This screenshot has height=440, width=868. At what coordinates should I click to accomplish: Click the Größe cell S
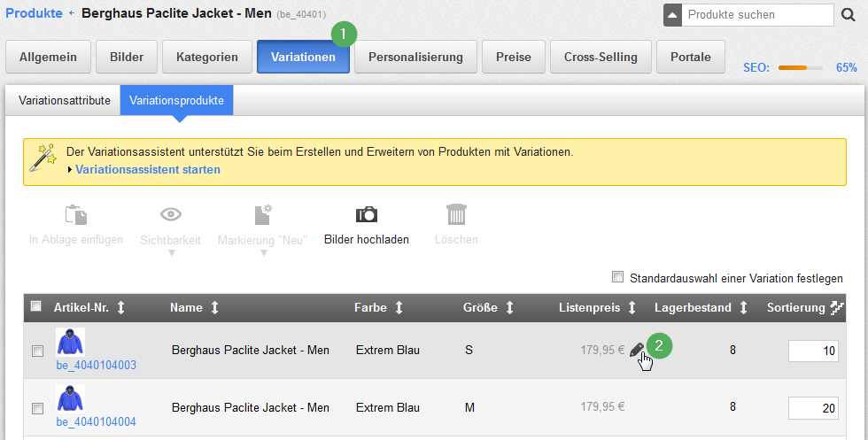[469, 351]
